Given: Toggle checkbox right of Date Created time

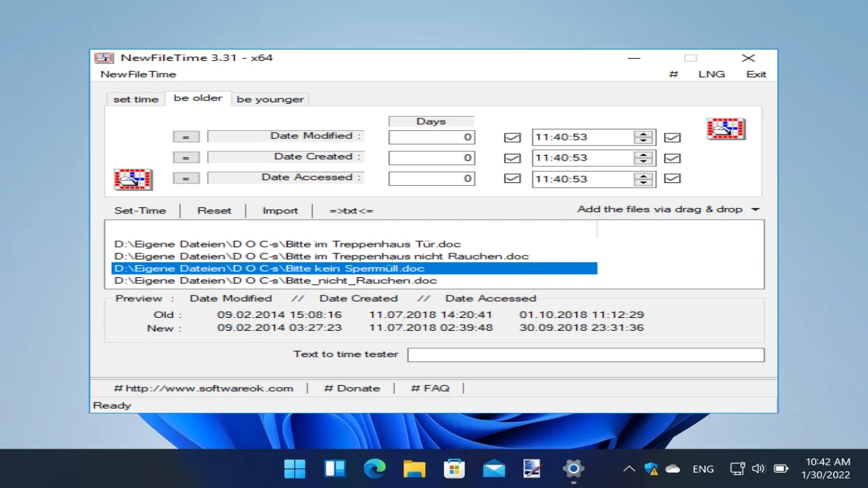Looking at the screenshot, I should [x=672, y=158].
